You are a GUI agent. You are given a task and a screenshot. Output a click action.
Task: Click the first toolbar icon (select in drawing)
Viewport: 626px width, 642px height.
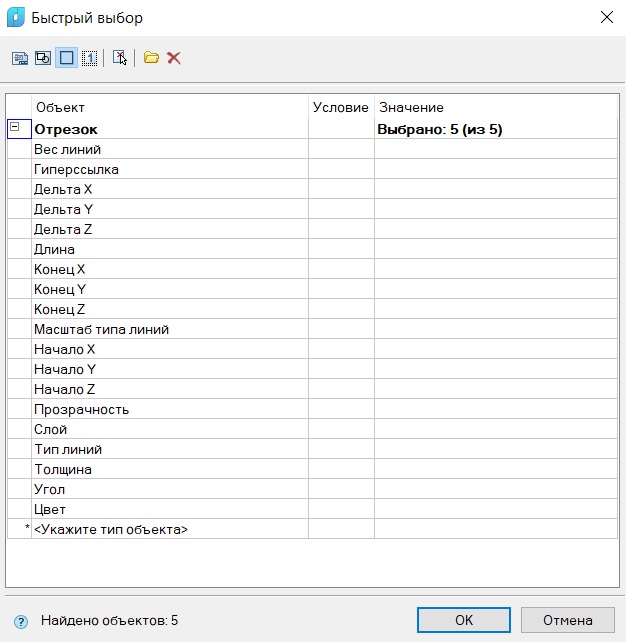(20, 58)
